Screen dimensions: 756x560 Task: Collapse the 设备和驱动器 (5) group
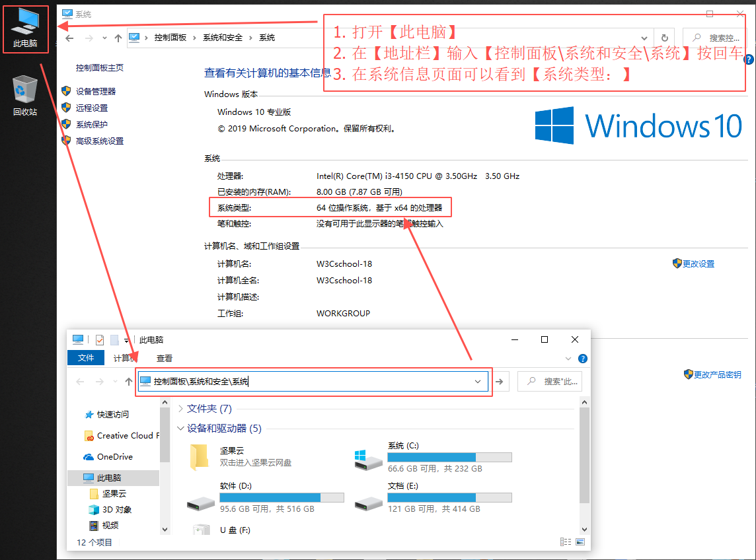[x=181, y=428]
